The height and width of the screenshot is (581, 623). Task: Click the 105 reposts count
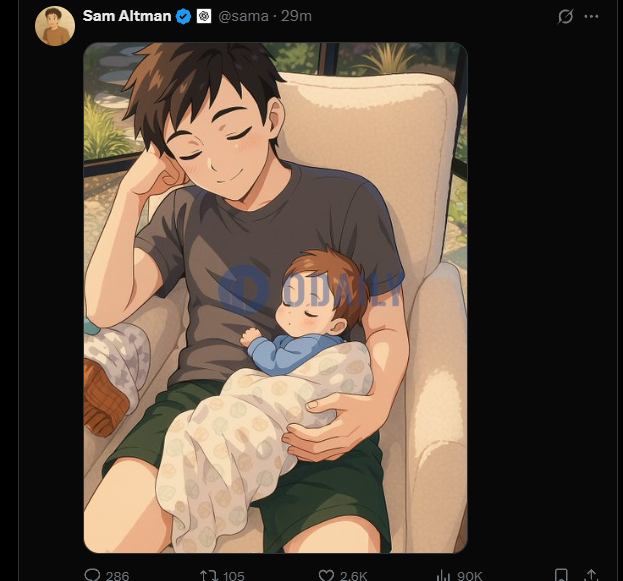coord(234,576)
